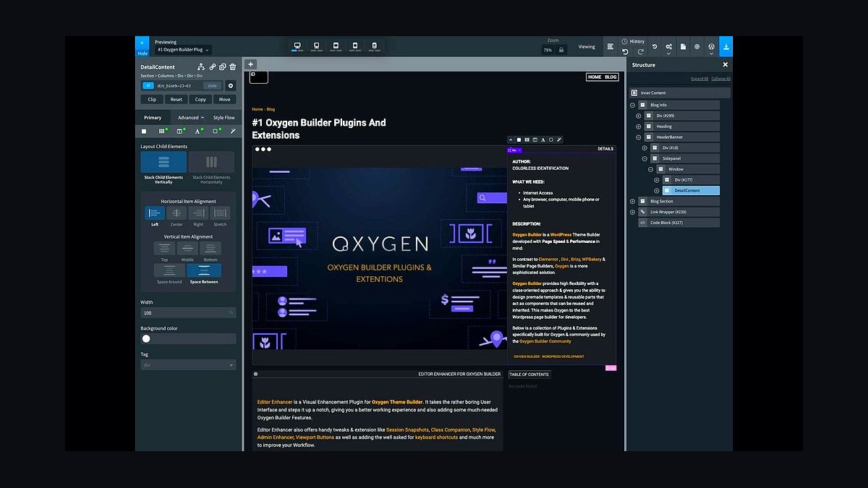Close the Structure panel

click(725, 65)
